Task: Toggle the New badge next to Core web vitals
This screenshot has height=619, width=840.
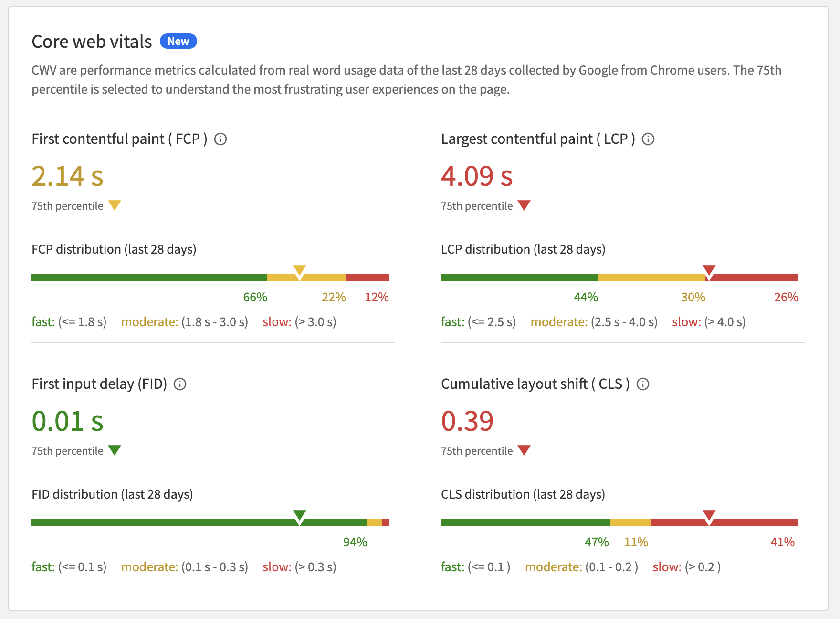Action: click(x=178, y=41)
